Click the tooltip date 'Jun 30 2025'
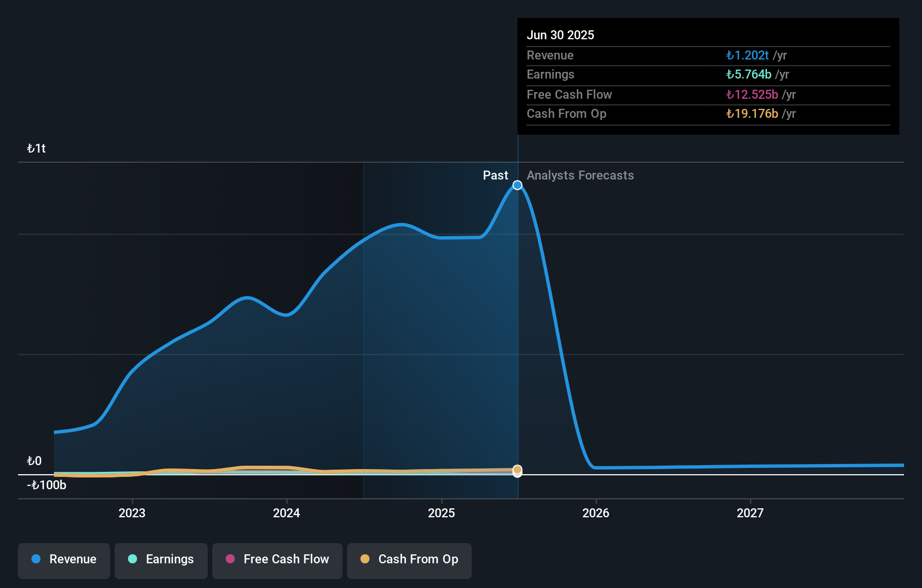The height and width of the screenshot is (588, 922). tap(560, 35)
